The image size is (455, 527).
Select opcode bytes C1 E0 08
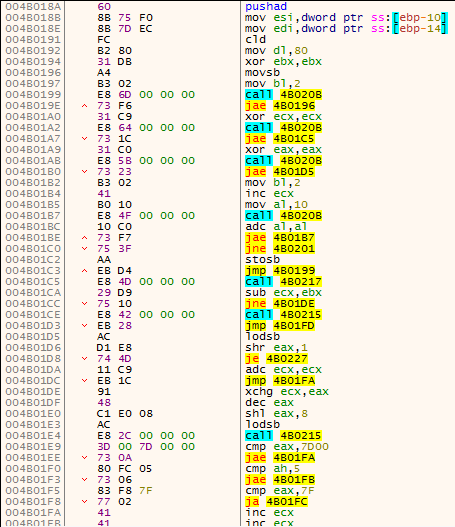point(125,414)
